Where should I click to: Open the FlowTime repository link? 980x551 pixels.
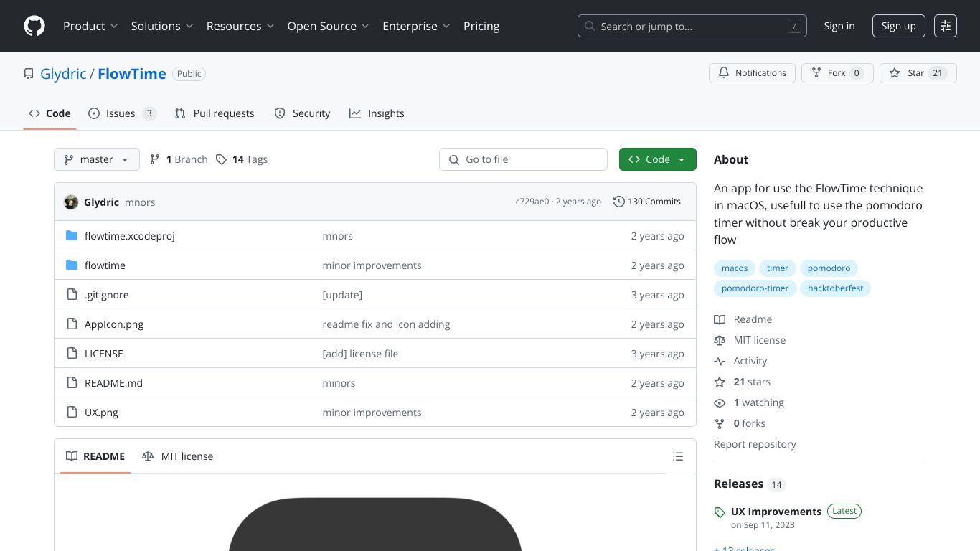(132, 74)
